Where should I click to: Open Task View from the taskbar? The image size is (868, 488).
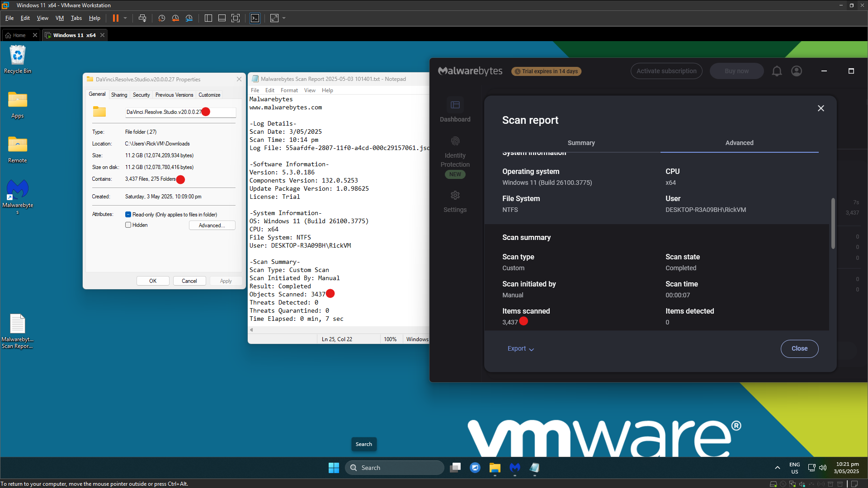point(455,468)
